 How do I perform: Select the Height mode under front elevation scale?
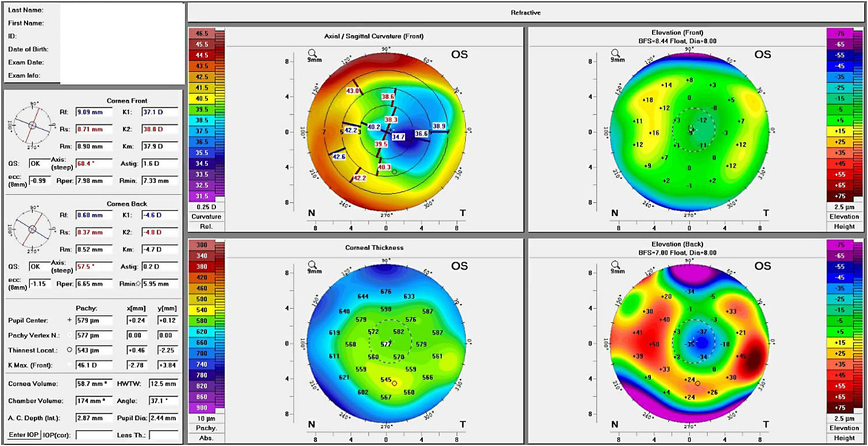(x=846, y=226)
